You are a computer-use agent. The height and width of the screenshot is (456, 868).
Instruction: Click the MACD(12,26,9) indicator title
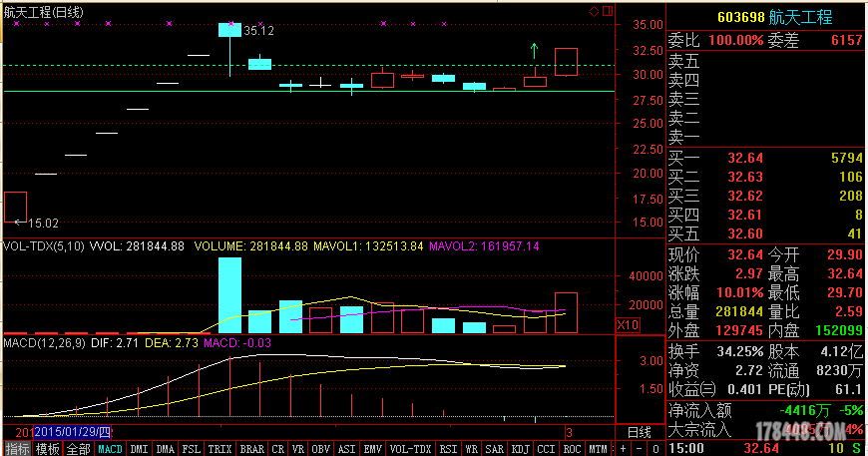pos(44,343)
